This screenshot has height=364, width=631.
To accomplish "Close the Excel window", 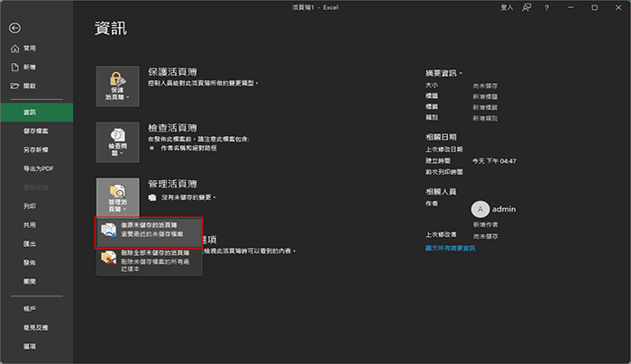I will 618,7.
